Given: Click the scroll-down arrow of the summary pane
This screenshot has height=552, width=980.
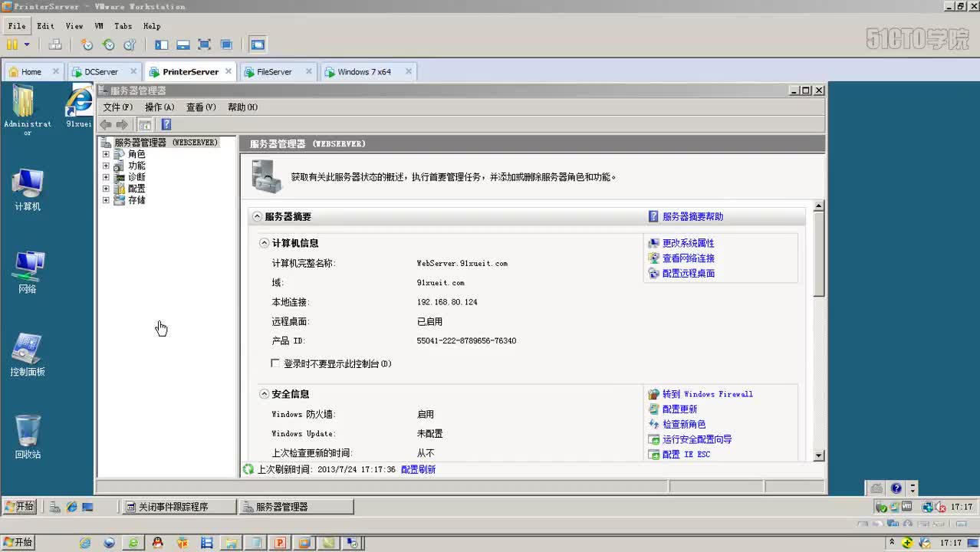Looking at the screenshot, I should (x=818, y=455).
